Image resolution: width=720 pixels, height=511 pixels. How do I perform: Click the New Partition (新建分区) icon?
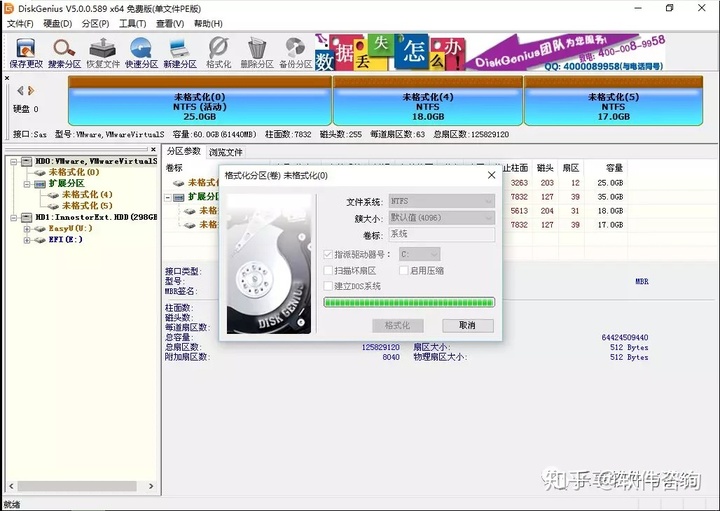coord(180,53)
